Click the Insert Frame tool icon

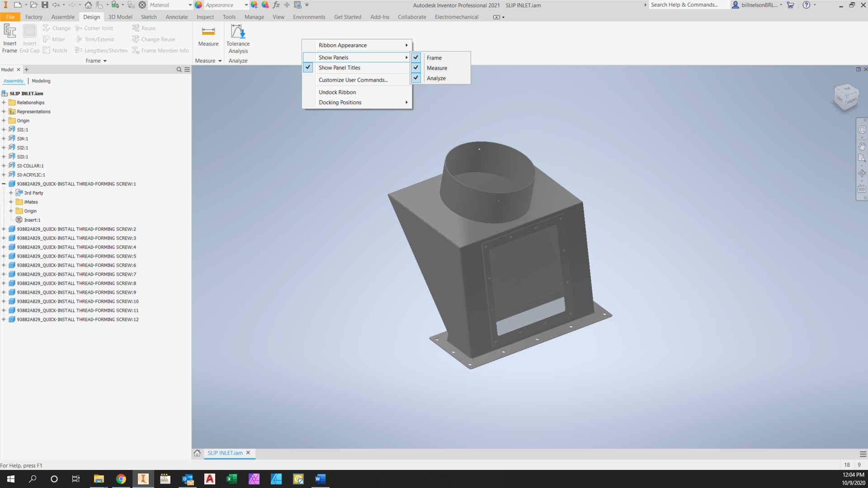pyautogui.click(x=10, y=31)
